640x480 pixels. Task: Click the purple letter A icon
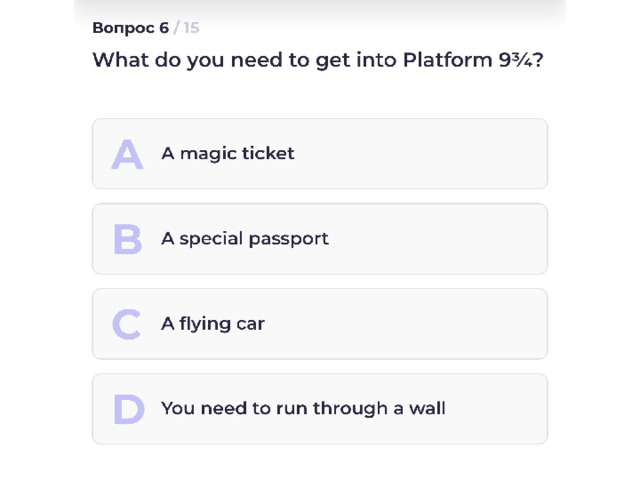pos(127,154)
